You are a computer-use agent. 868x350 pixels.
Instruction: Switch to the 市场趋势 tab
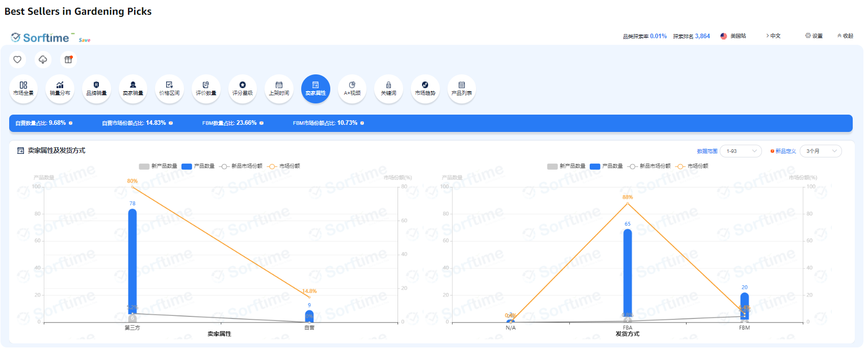pyautogui.click(x=425, y=89)
